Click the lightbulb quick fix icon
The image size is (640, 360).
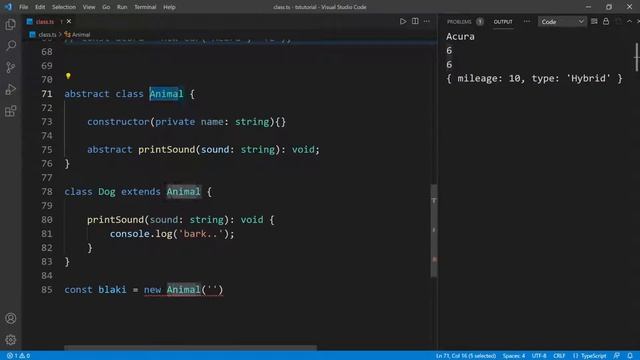coord(68,76)
